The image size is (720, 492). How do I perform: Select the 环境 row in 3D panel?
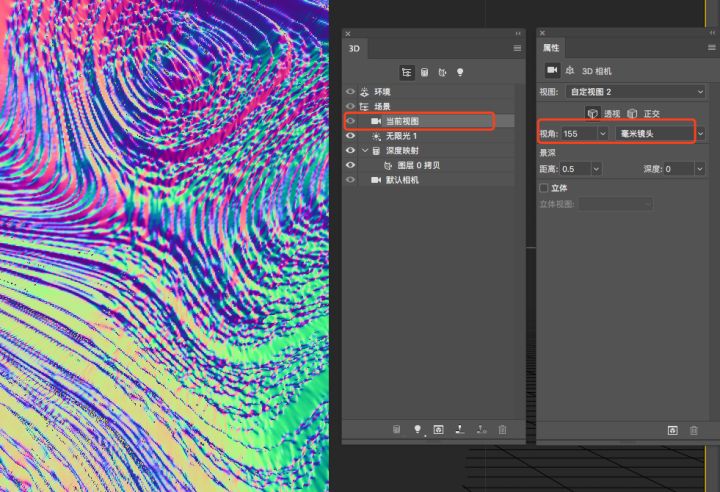[429, 92]
